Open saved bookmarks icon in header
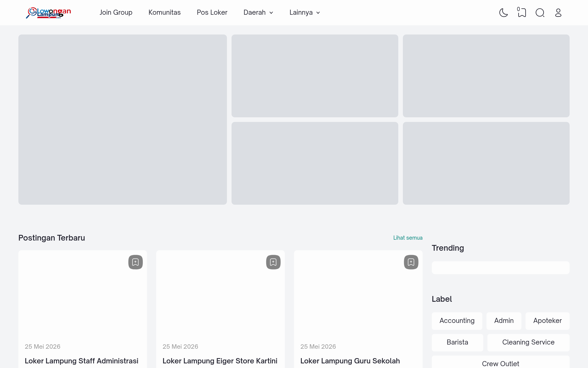This screenshot has height=368, width=588. click(521, 12)
